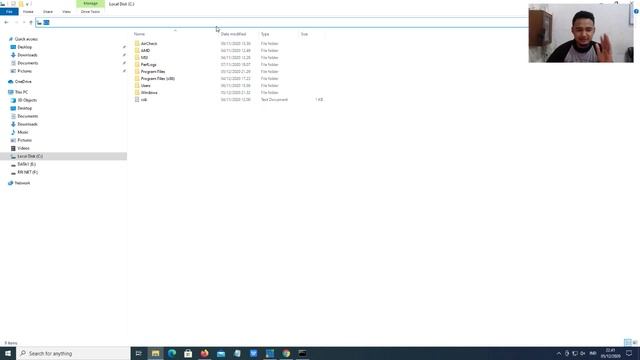Switch to details view button in status bar

coord(628,342)
